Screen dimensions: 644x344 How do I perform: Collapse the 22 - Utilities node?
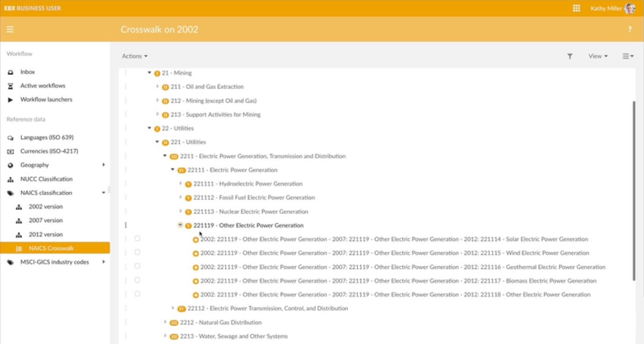(149, 128)
